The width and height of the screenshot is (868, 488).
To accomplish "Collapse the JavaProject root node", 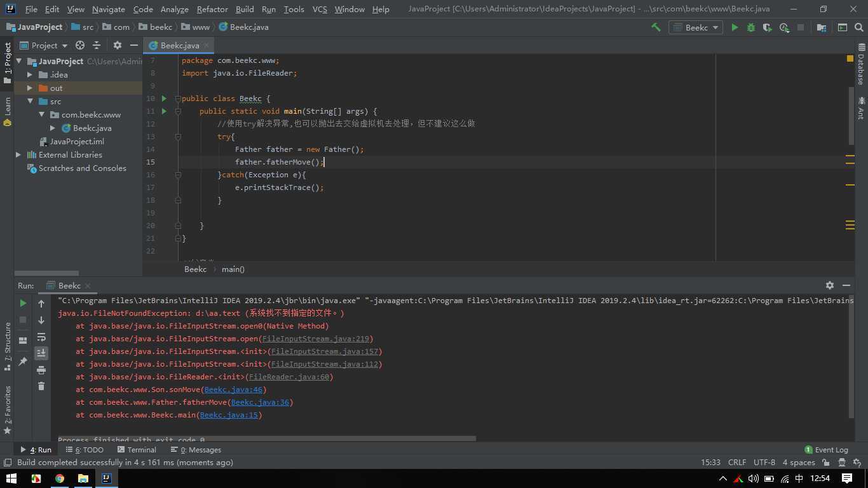I will [x=19, y=61].
